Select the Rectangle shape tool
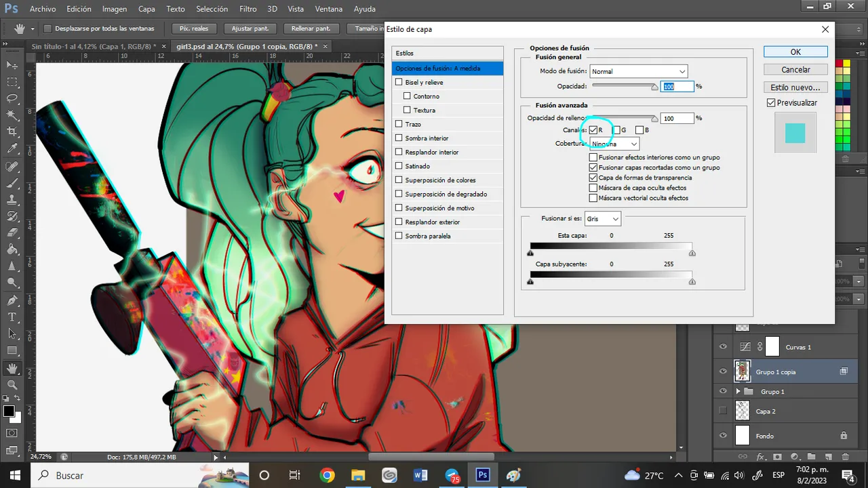 pyautogui.click(x=12, y=350)
